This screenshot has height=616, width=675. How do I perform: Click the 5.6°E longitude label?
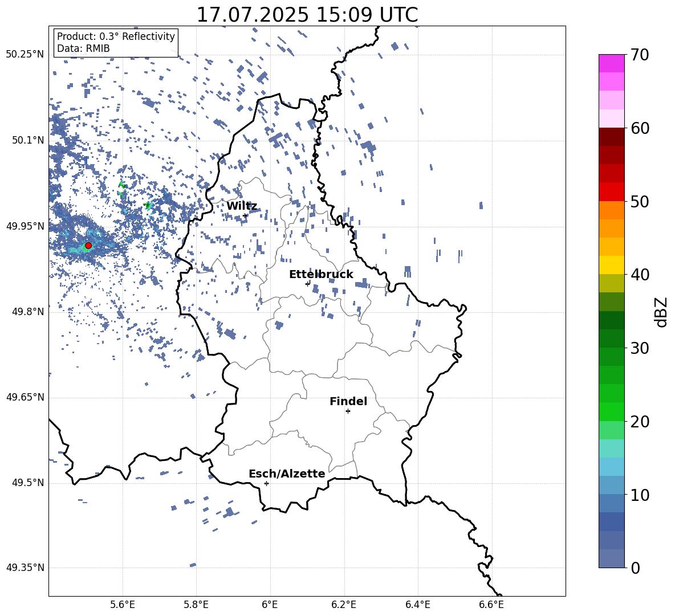(122, 605)
